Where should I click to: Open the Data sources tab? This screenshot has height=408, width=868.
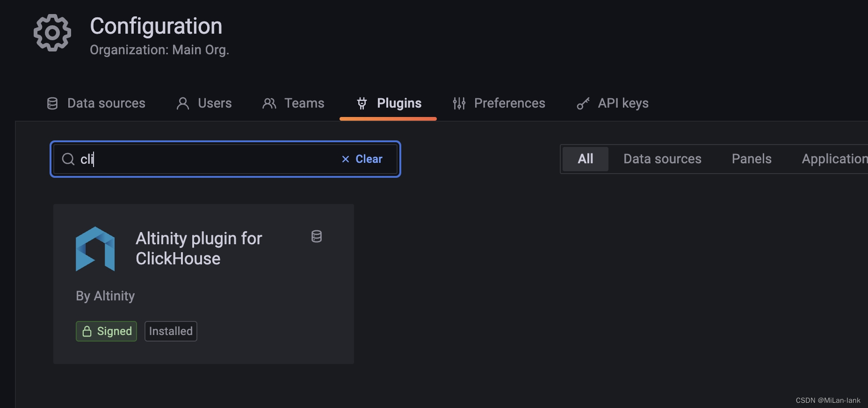point(96,103)
